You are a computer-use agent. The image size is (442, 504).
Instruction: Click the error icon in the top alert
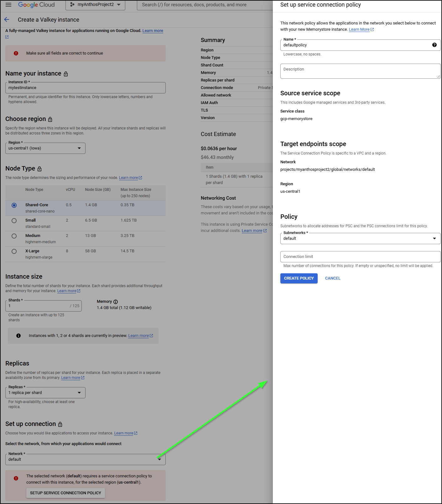[16, 53]
